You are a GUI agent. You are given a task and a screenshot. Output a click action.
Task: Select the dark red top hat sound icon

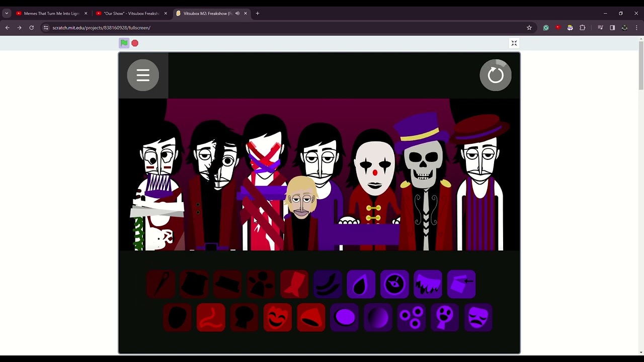(194, 285)
